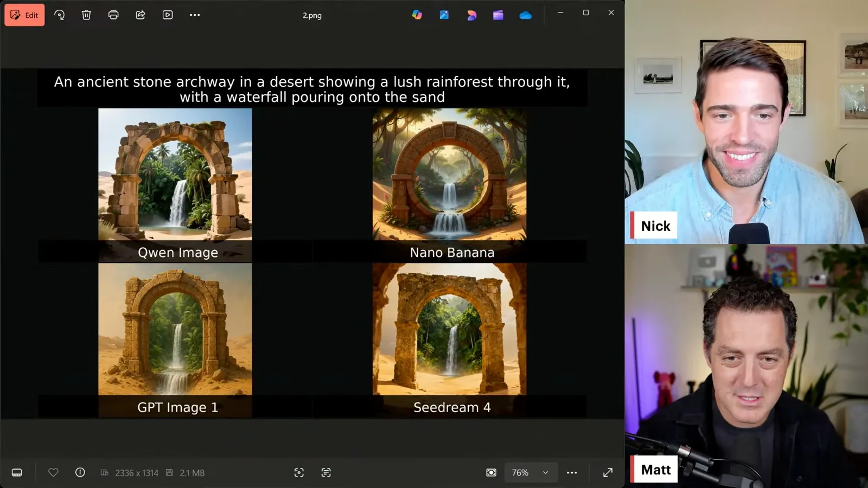Print the image using the printer icon
The height and width of the screenshot is (488, 868).
(113, 15)
